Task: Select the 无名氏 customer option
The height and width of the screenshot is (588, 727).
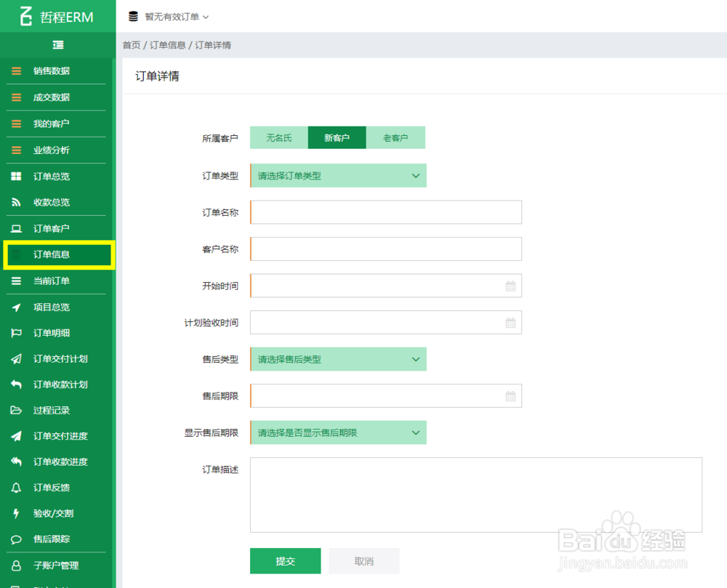Action: click(x=279, y=137)
